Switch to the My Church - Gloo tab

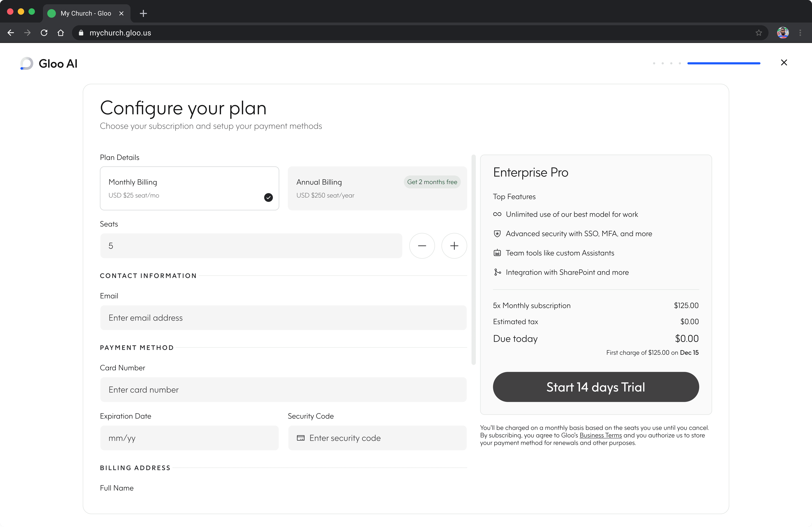click(x=86, y=13)
